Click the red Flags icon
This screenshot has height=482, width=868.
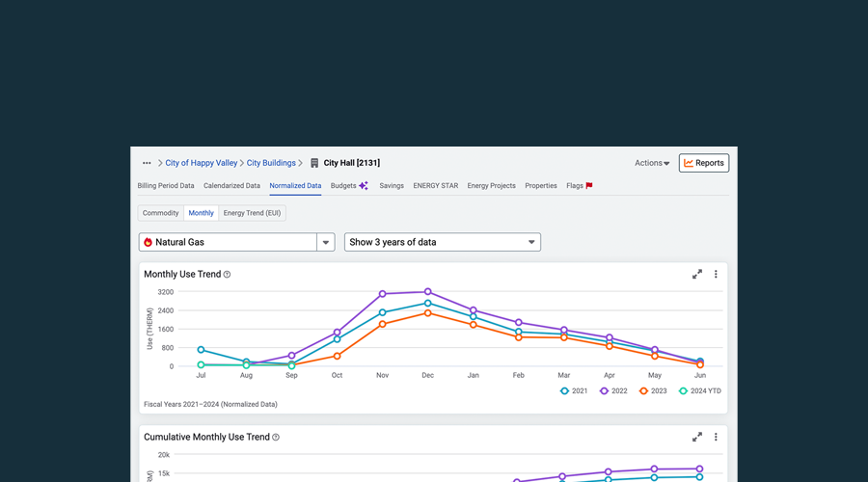click(x=589, y=186)
